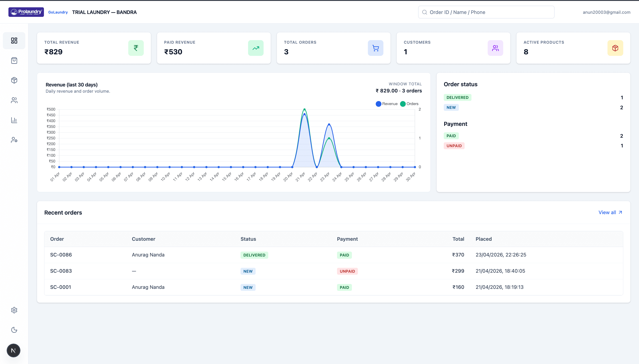Click the ₹160 total cell

[x=458, y=287]
